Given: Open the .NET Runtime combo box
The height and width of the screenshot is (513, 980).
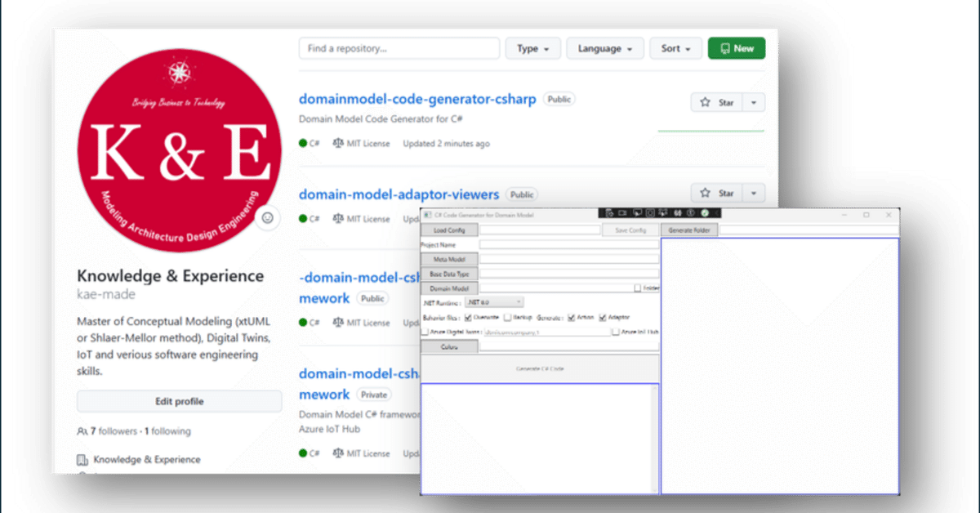Looking at the screenshot, I should point(494,302).
